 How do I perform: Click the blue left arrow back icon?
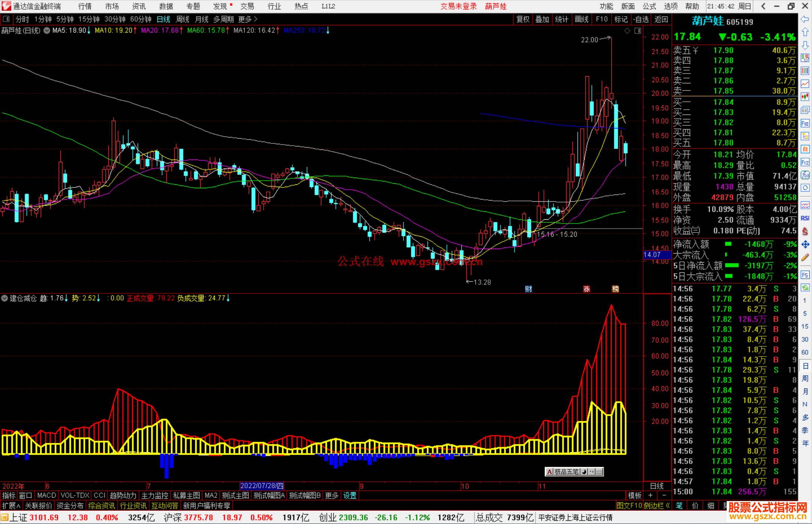point(805,19)
